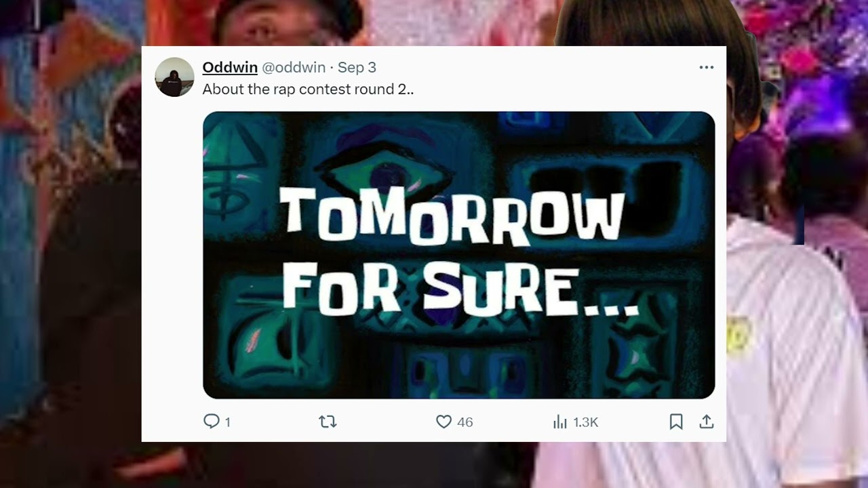The width and height of the screenshot is (868, 488).
Task: Share the tweet via upload arrow icon
Action: [707, 422]
